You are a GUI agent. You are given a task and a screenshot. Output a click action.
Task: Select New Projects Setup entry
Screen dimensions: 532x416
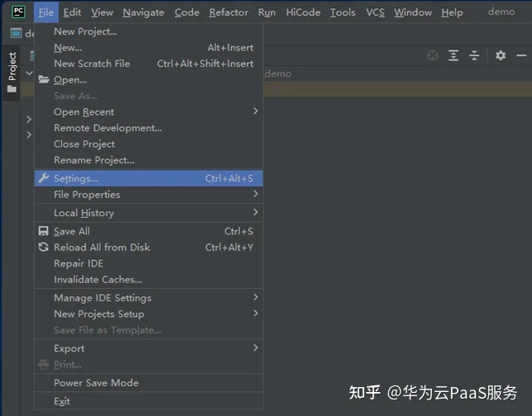(x=149, y=314)
